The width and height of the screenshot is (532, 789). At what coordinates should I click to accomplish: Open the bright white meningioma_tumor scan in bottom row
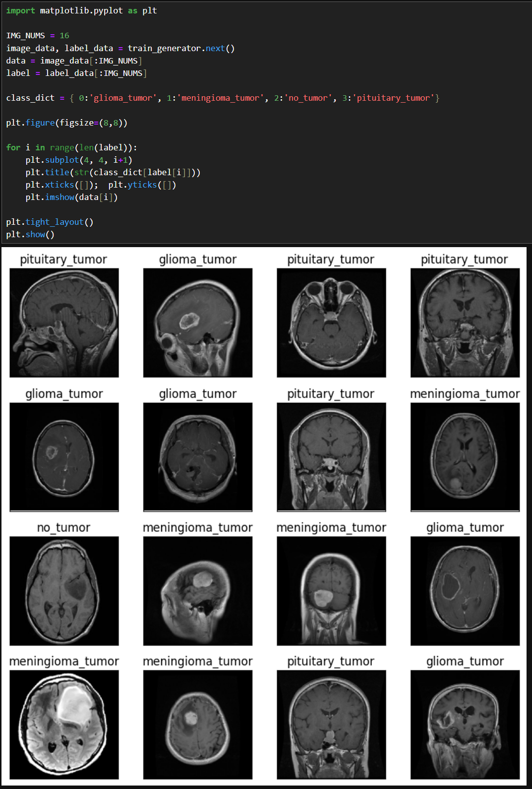click(64, 725)
